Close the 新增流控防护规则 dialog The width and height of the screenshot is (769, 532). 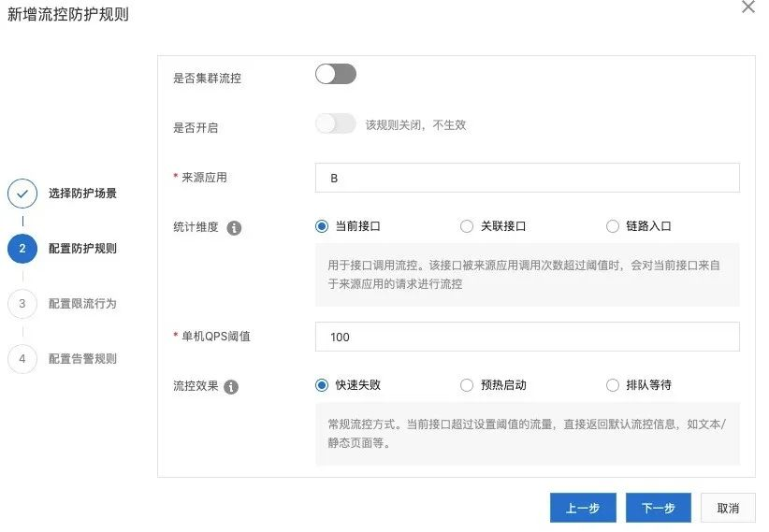tap(747, 7)
